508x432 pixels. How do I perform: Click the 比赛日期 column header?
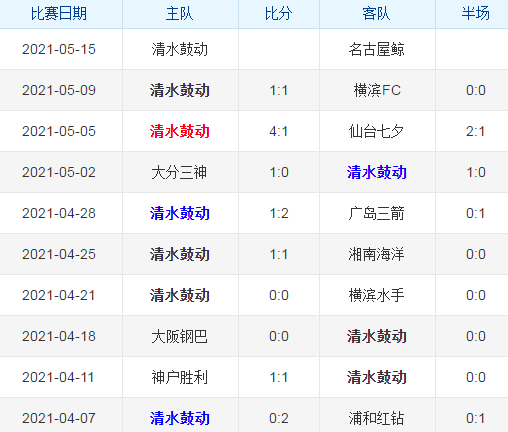[59, 14]
